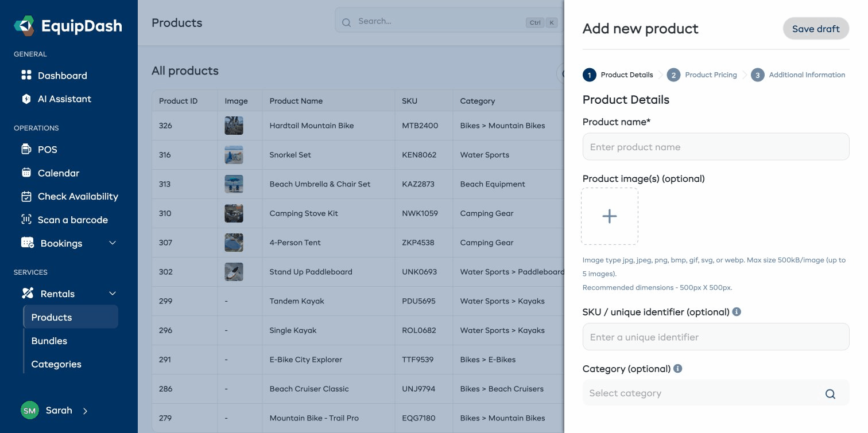The width and height of the screenshot is (868, 433).
Task: Open the Dashboard page
Action: 62,75
